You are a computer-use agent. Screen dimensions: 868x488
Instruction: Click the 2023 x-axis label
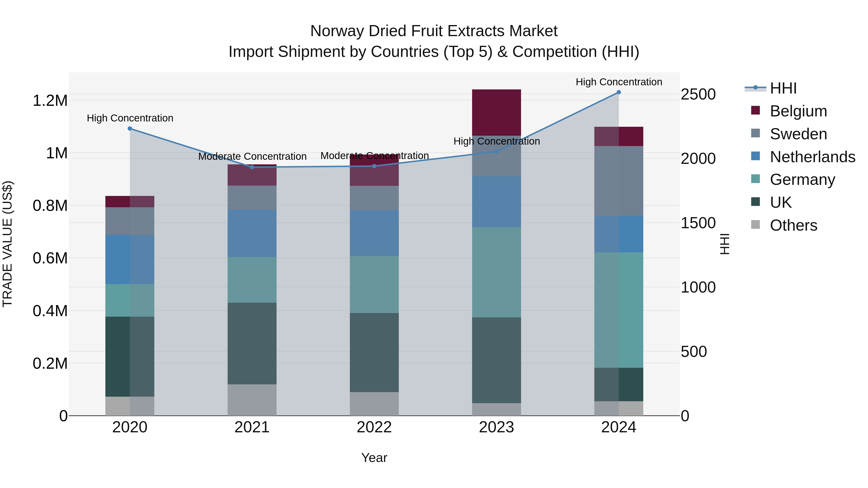point(496,427)
